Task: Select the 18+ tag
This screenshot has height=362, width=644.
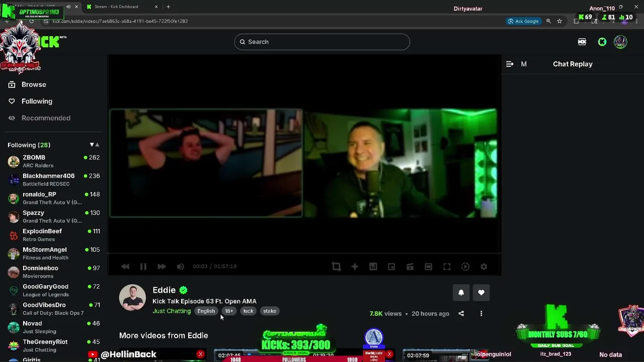Action: [229, 311]
